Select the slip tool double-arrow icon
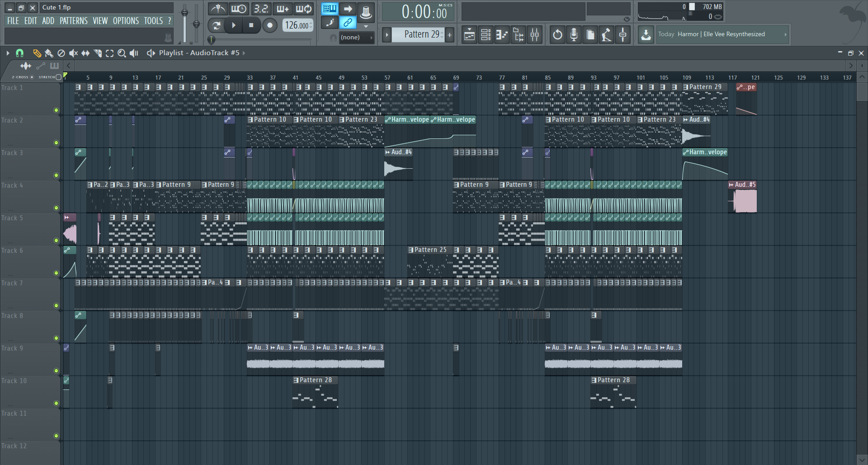Viewport: 868px width, 465px height. point(85,53)
